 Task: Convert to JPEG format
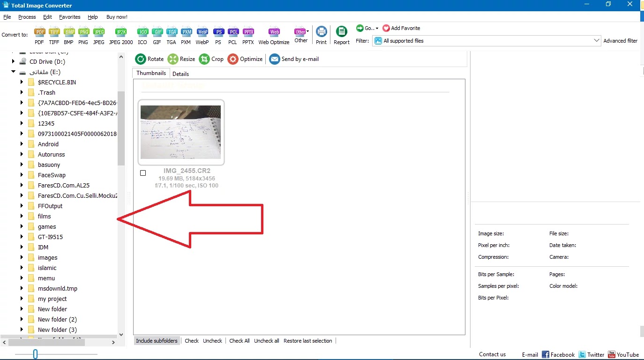point(99,36)
